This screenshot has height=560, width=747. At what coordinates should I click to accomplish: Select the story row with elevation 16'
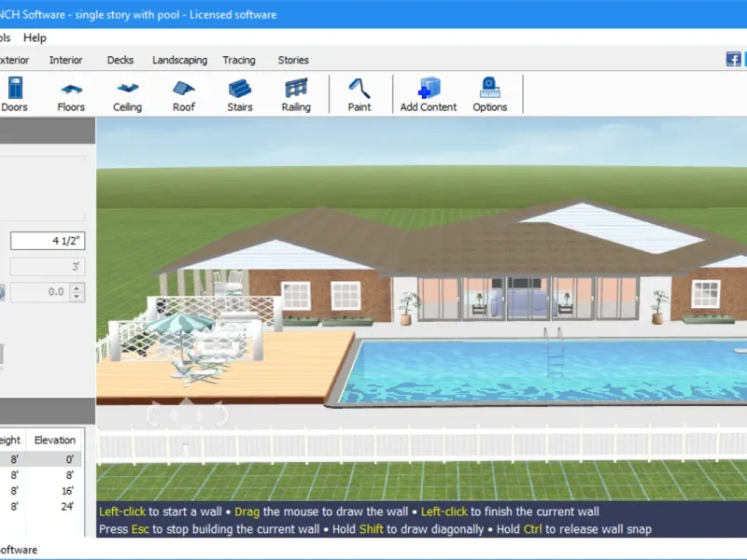[40, 491]
